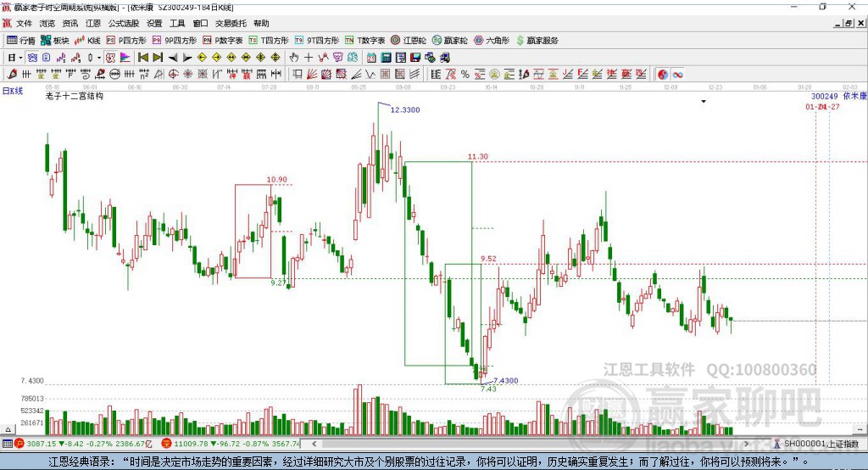Click the 日K线 chart label

point(13,91)
